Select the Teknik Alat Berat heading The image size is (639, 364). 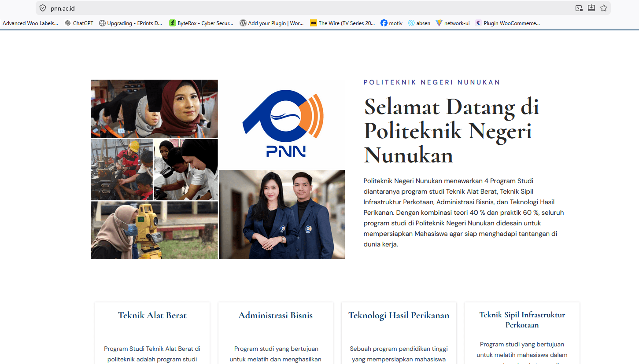tap(152, 315)
